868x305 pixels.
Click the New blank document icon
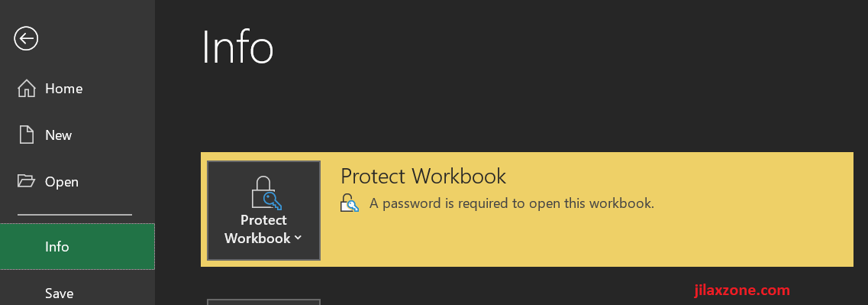click(27, 135)
